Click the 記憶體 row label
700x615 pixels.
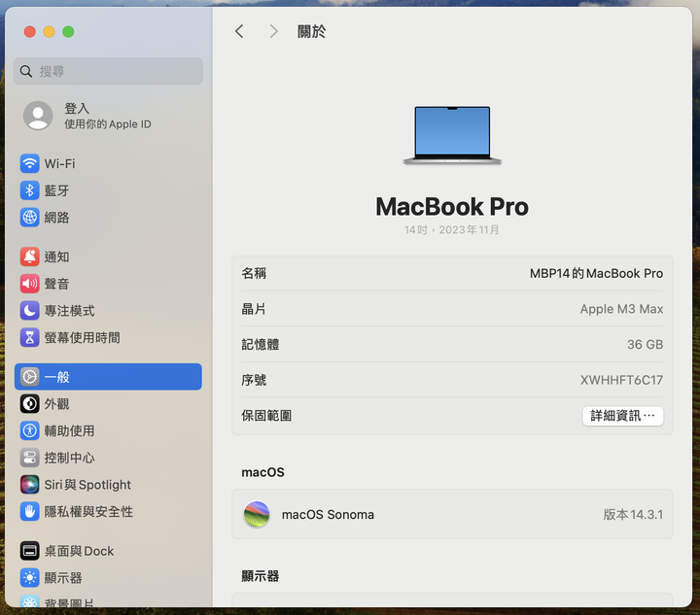[x=261, y=344]
